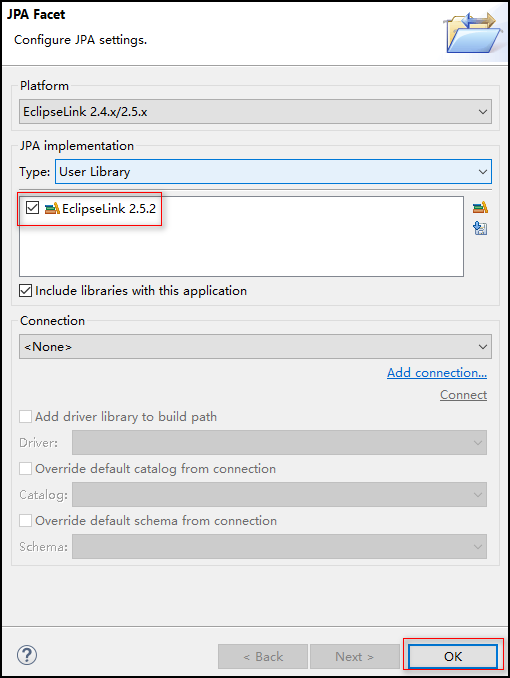
Task: Open the Catalog combo box
Action: [x=279, y=495]
